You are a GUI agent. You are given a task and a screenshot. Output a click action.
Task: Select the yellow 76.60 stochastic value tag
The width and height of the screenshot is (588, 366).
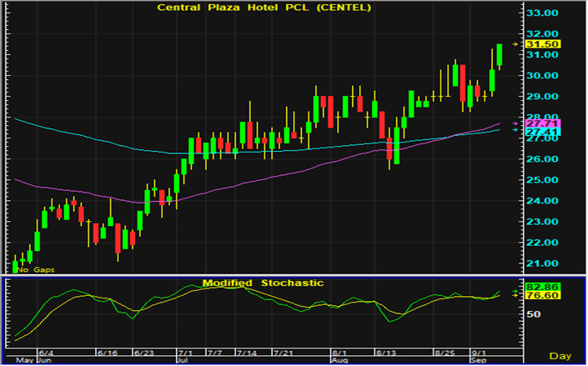543,296
